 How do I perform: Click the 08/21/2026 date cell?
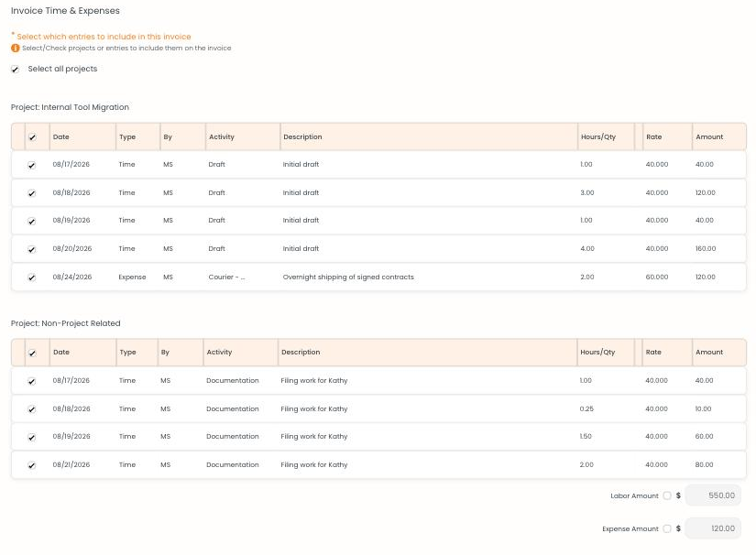click(x=71, y=465)
